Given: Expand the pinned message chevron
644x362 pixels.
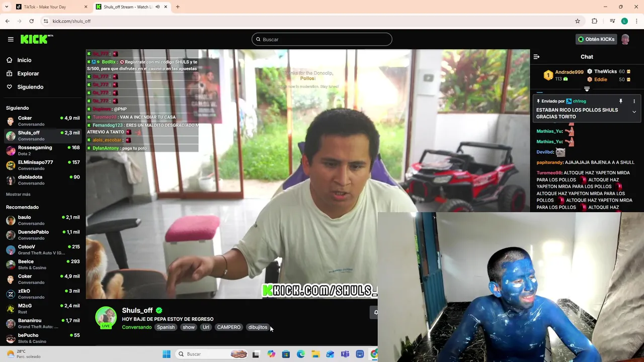Looking at the screenshot, I should pos(634,112).
